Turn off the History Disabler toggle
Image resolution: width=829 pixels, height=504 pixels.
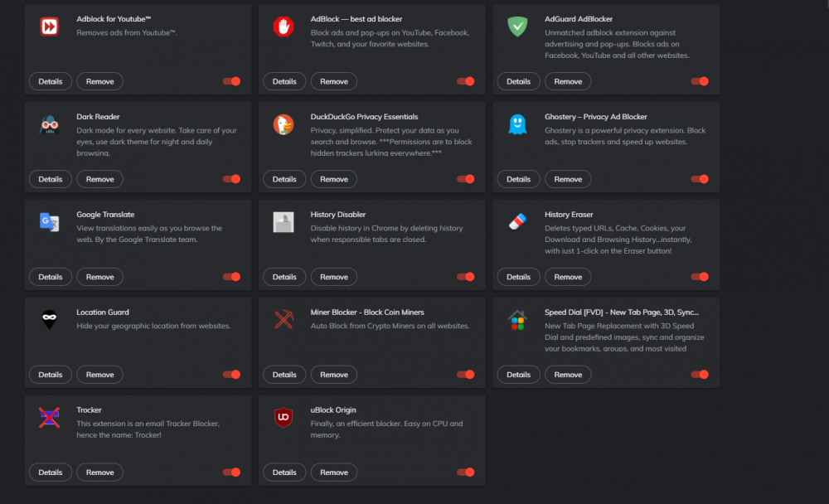(x=466, y=277)
